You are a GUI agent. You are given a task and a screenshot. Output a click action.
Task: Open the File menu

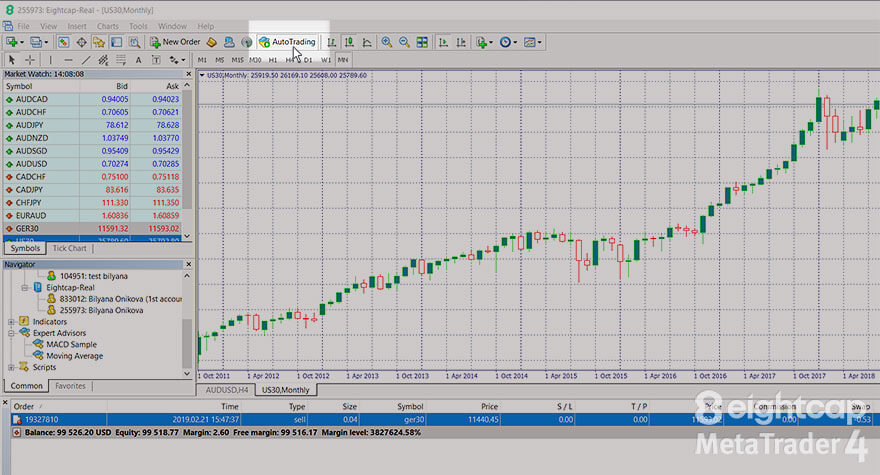click(24, 26)
